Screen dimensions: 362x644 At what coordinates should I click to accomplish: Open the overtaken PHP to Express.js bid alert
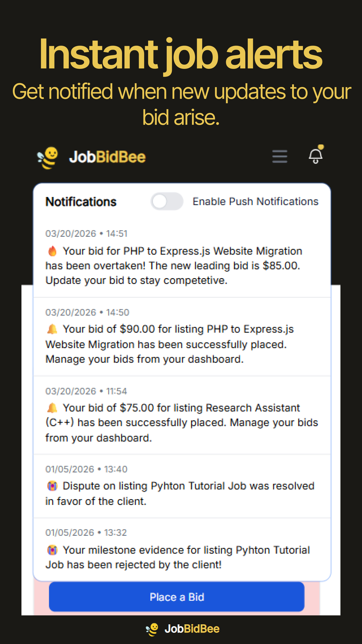coord(175,265)
